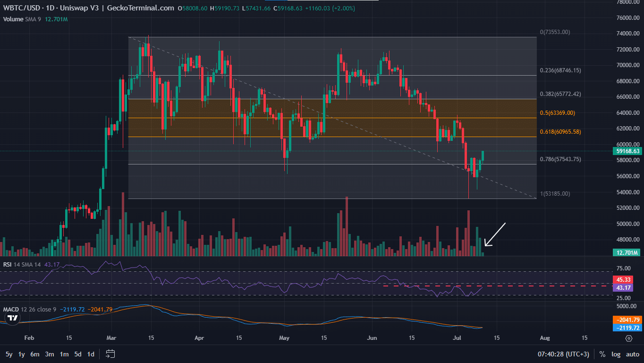Select the 5y time range

click(9, 354)
